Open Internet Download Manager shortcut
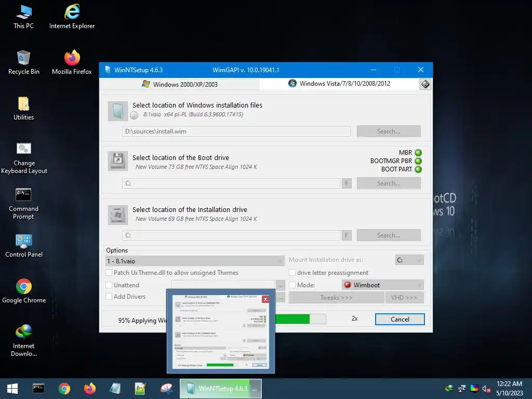 click(x=23, y=340)
